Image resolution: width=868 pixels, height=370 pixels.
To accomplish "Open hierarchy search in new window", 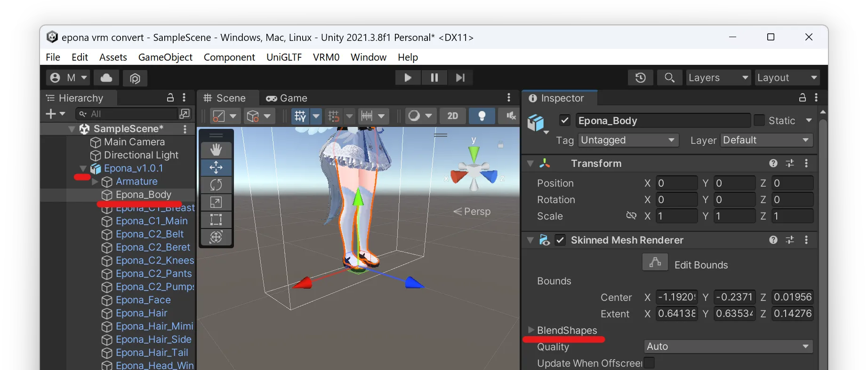I will pos(185,114).
